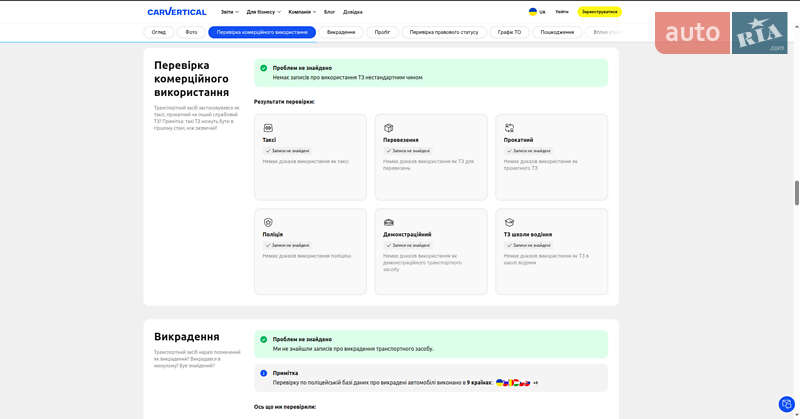Open the Звіти dropdown menu

click(230, 12)
